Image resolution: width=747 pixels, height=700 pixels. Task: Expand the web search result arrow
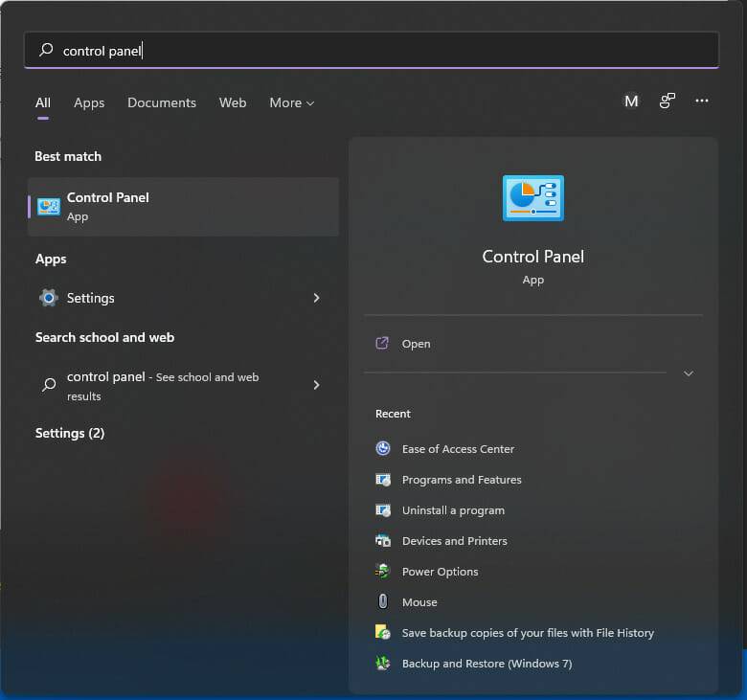[316, 385]
